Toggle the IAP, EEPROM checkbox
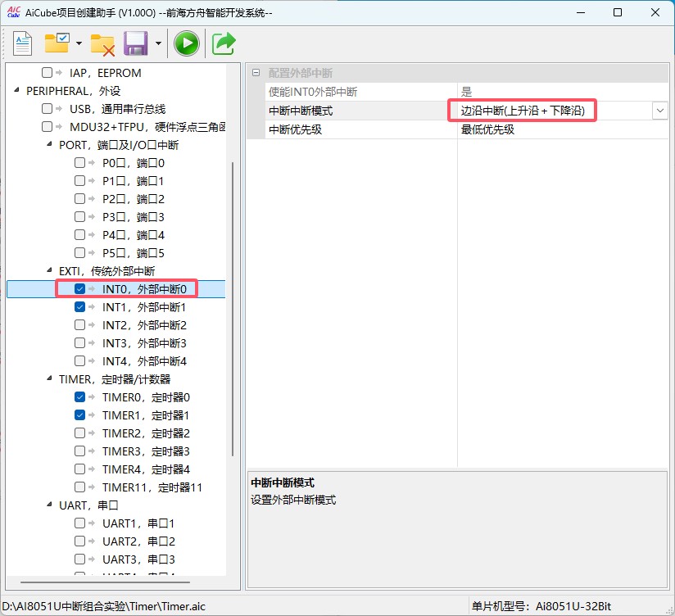Image resolution: width=675 pixels, height=616 pixels. tap(47, 72)
